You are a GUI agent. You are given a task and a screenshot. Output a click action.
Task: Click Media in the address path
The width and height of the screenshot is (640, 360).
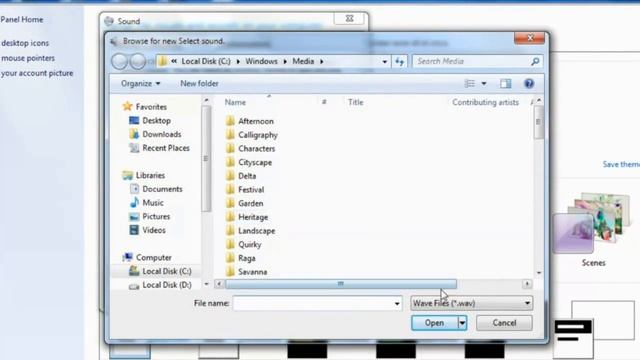pyautogui.click(x=303, y=61)
